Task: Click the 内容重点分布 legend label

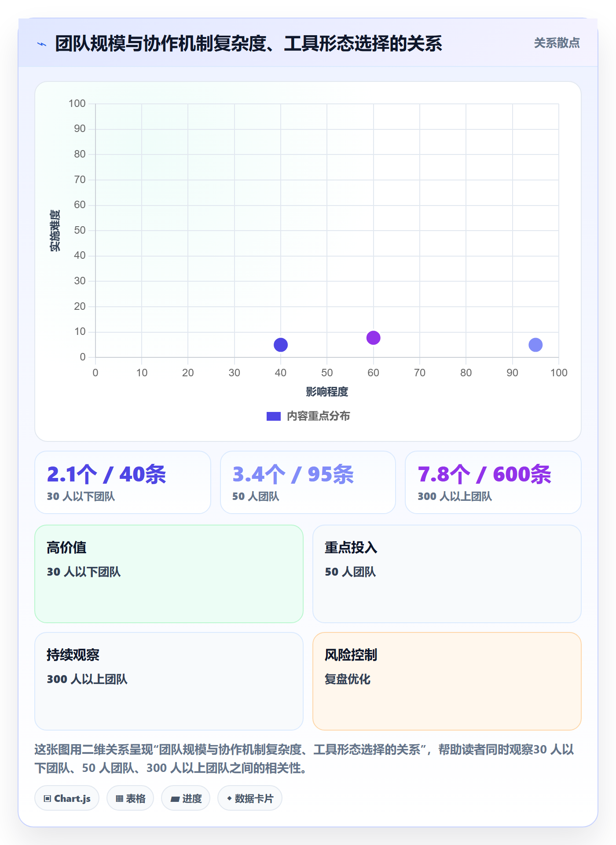Action: pyautogui.click(x=318, y=416)
